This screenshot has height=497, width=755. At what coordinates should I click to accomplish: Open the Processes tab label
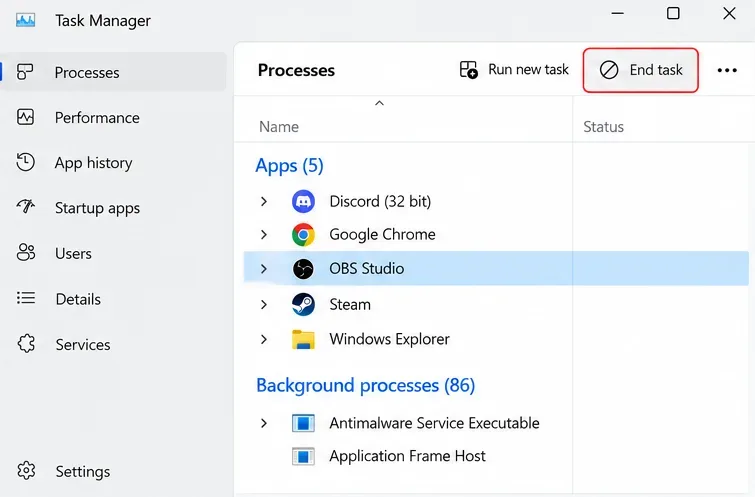[x=87, y=72]
